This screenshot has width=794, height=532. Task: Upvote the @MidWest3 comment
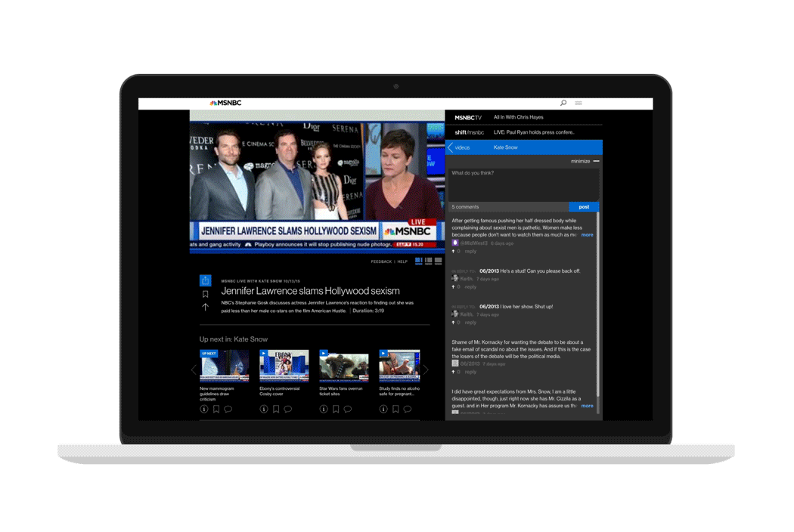point(454,251)
